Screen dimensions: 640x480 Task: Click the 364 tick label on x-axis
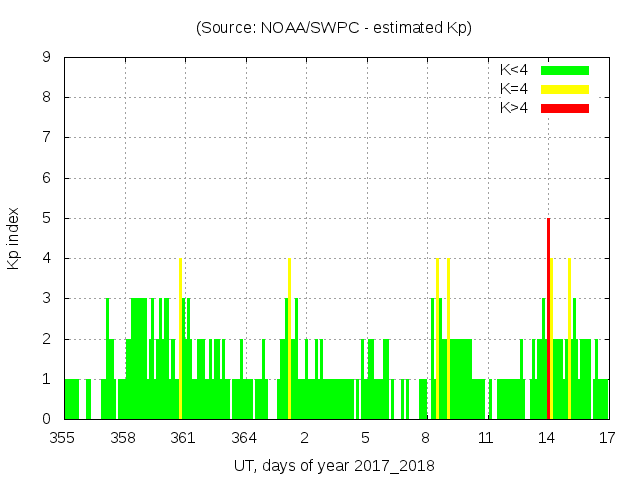coord(245,438)
